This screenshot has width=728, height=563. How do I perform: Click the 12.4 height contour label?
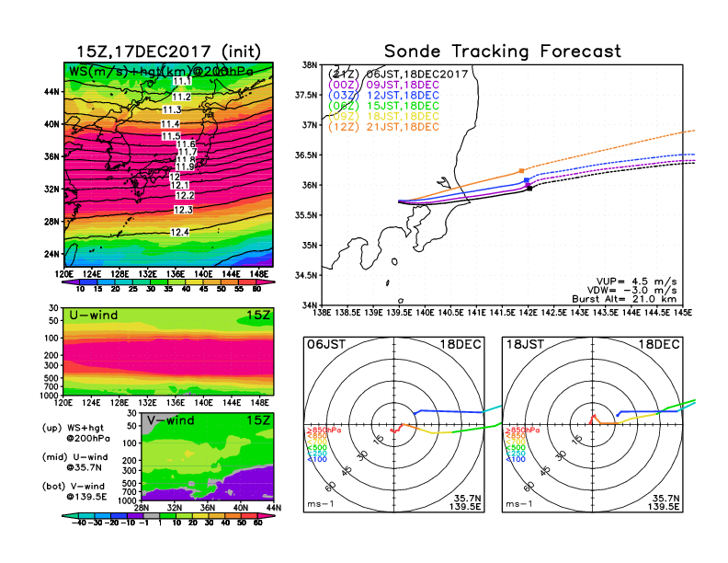(x=179, y=232)
